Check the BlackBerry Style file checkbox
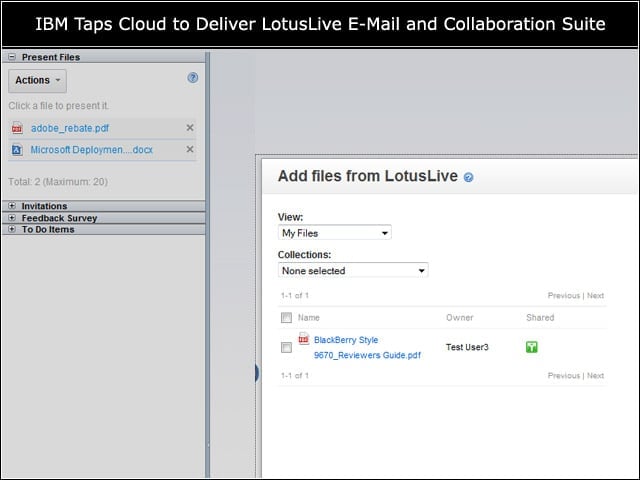Image resolution: width=640 pixels, height=480 pixels. click(287, 347)
